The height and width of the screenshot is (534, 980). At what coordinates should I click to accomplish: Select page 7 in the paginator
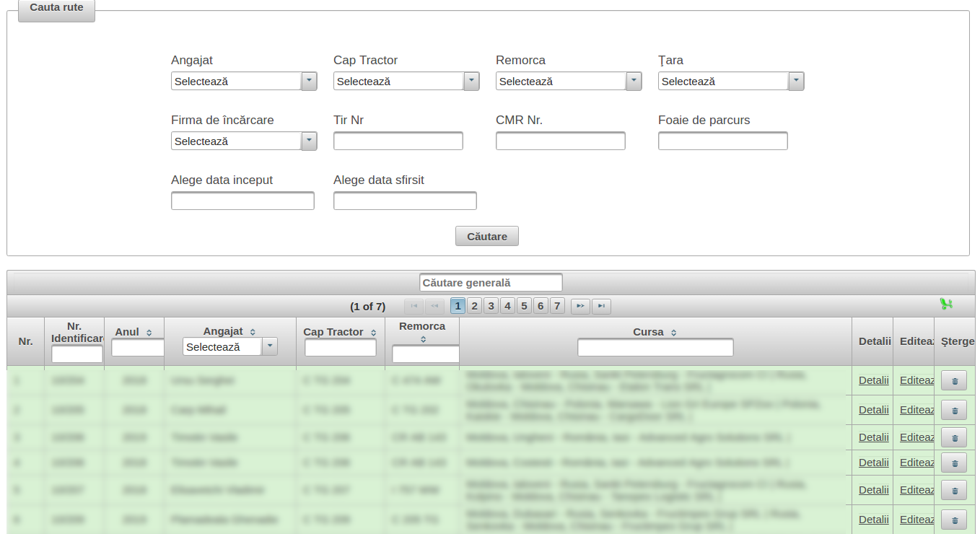(557, 307)
